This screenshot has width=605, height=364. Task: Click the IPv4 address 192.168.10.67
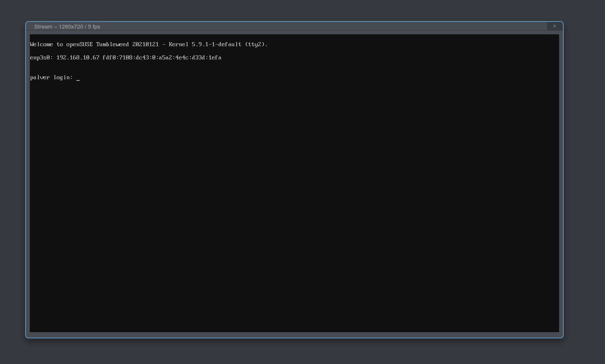click(x=78, y=58)
